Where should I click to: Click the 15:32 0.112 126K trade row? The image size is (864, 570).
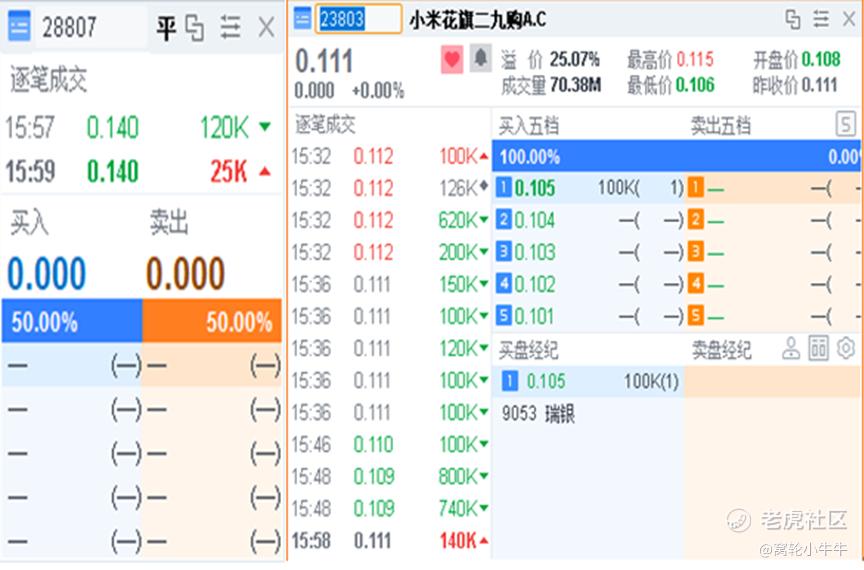click(390, 189)
